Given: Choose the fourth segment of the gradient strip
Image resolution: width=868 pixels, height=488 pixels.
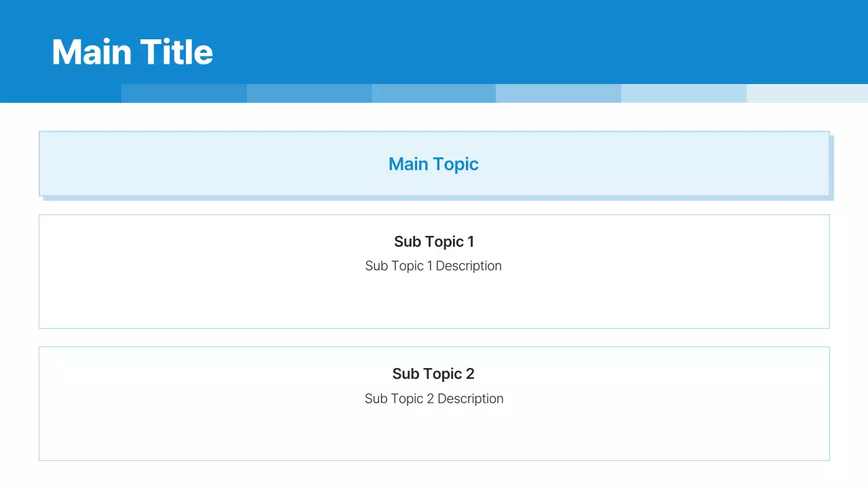Looking at the screenshot, I should 558,94.
